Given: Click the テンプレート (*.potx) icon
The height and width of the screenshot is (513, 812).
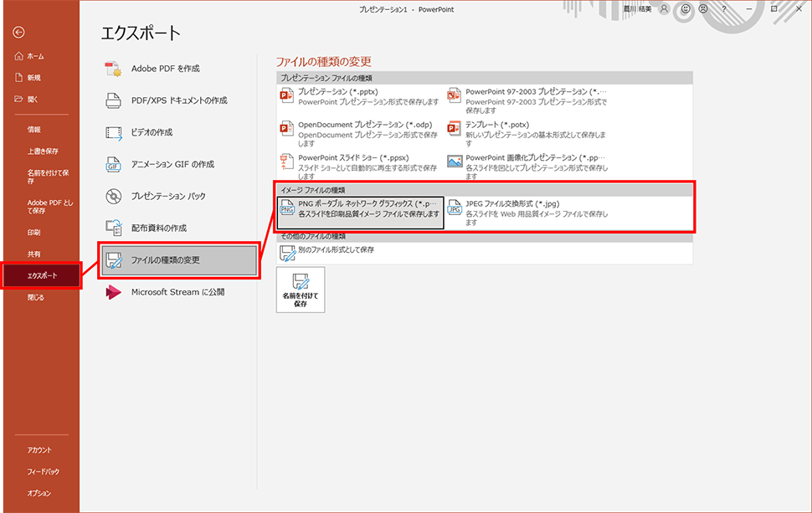Looking at the screenshot, I should pyautogui.click(x=455, y=128).
